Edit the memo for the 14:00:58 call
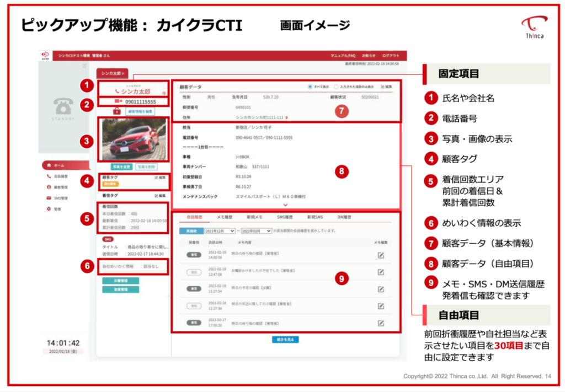 pos(381,255)
